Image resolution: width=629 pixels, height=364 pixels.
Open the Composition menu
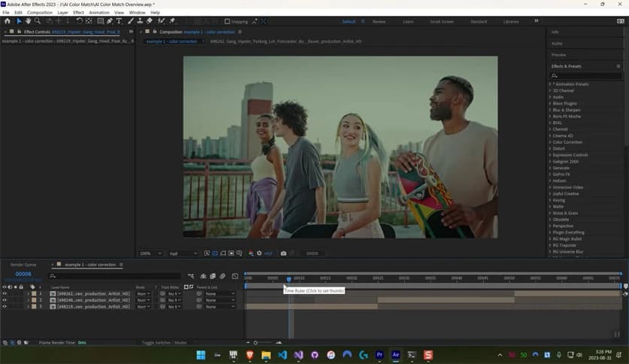pyautogui.click(x=40, y=13)
